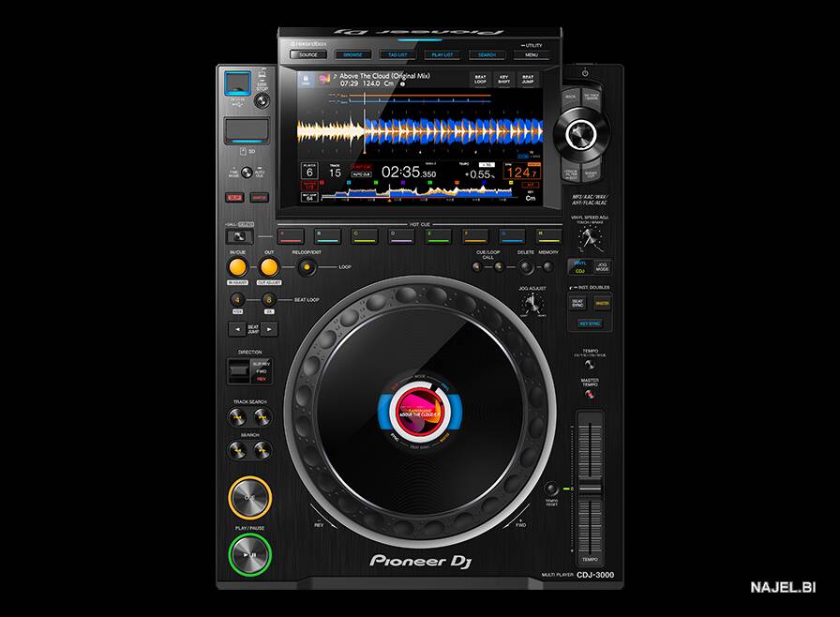This screenshot has height=617, width=840.
Task: Touch the jog wheel center display
Action: point(420,412)
